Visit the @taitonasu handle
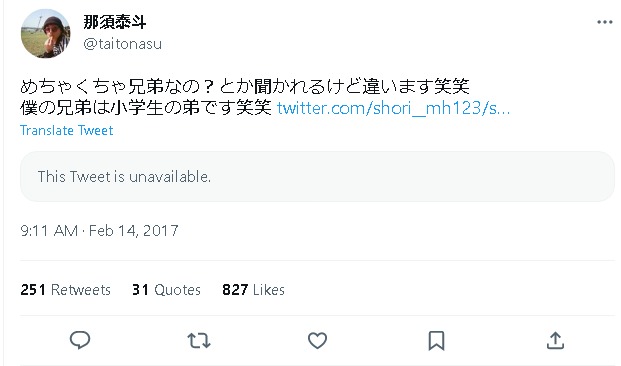The width and height of the screenshot is (621, 366). tap(123, 44)
